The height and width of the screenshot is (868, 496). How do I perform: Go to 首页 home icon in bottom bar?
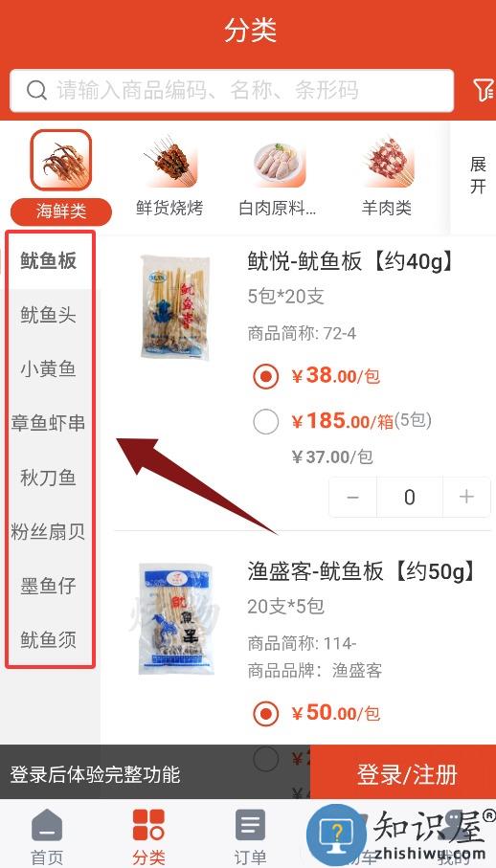tap(47, 826)
